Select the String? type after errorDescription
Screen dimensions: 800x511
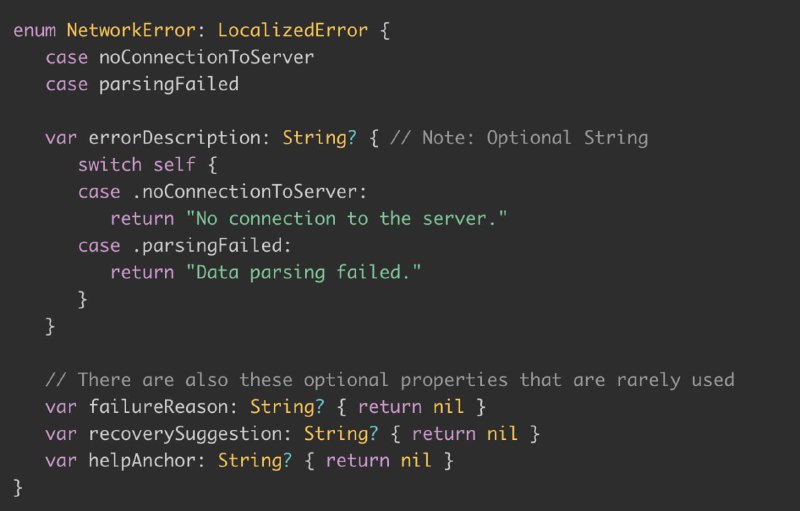[319, 138]
